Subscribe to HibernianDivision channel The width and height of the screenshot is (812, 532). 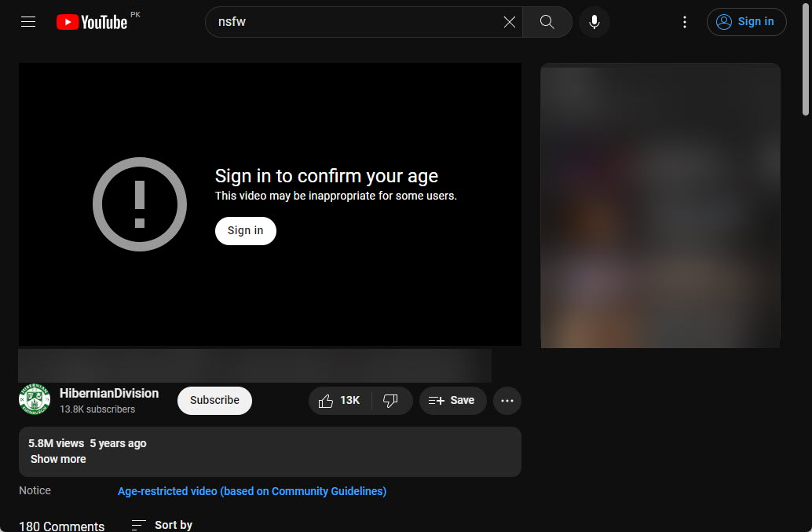click(x=214, y=401)
